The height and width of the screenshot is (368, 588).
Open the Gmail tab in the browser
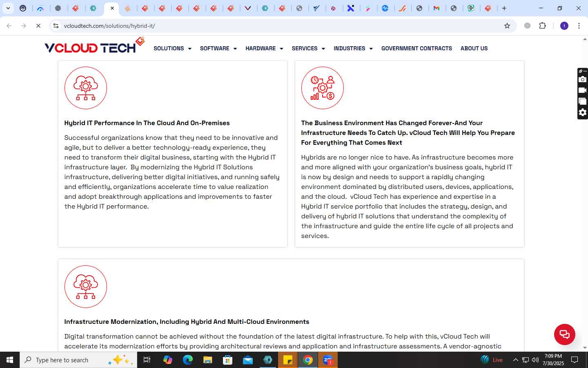[x=437, y=8]
